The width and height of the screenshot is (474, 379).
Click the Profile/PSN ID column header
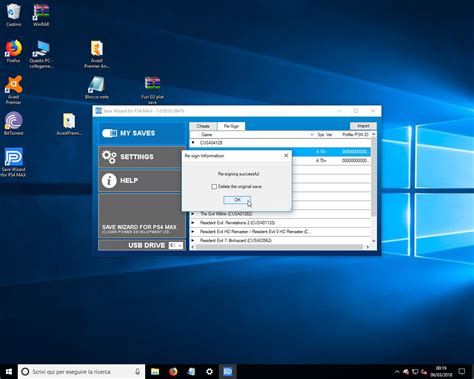pos(355,135)
